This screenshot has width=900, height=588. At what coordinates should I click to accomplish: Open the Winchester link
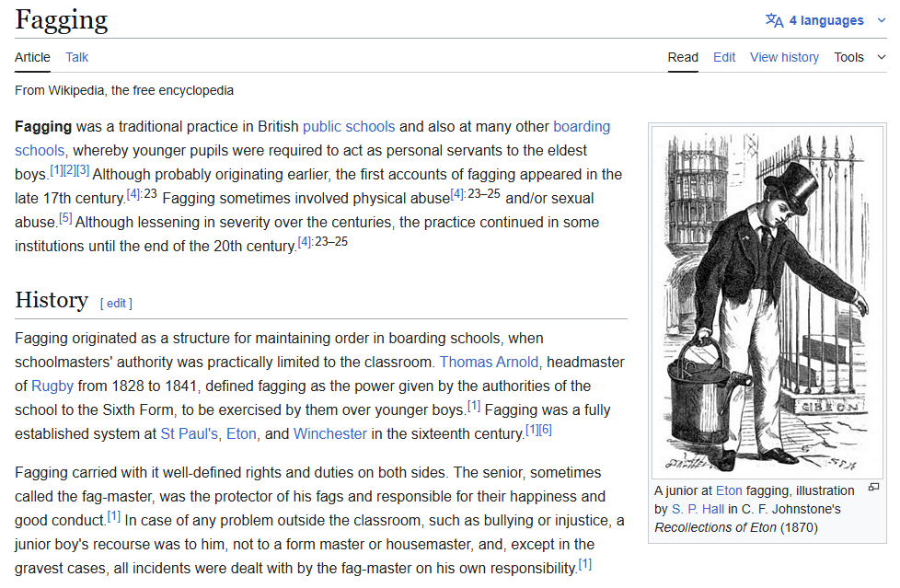point(330,433)
